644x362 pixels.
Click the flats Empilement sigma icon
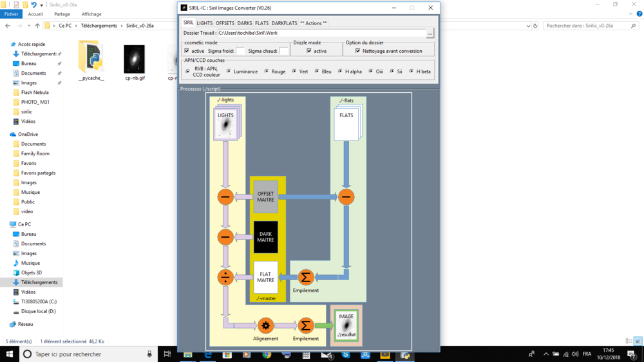click(x=305, y=278)
